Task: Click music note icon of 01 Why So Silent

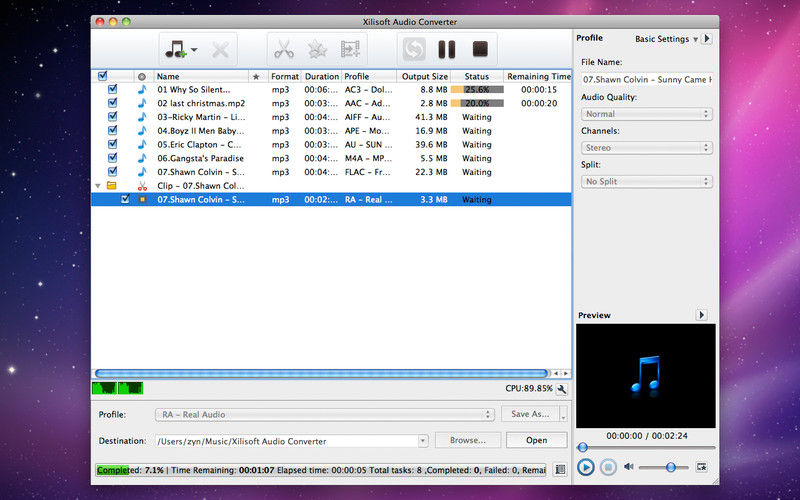Action: 142,89
